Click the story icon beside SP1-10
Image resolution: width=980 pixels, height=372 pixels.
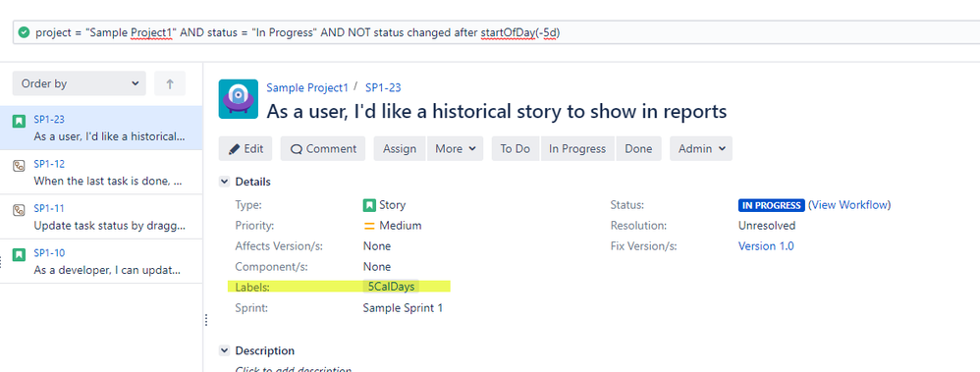[19, 254]
